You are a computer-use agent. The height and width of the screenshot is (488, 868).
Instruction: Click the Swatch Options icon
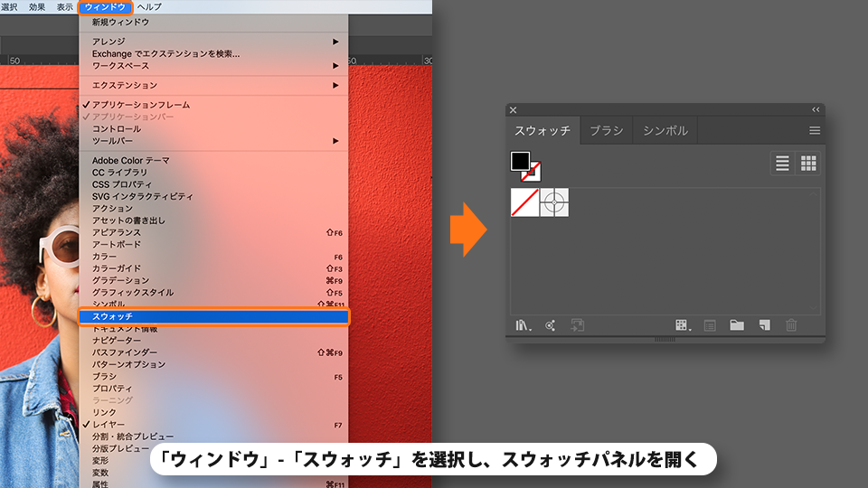(710, 325)
